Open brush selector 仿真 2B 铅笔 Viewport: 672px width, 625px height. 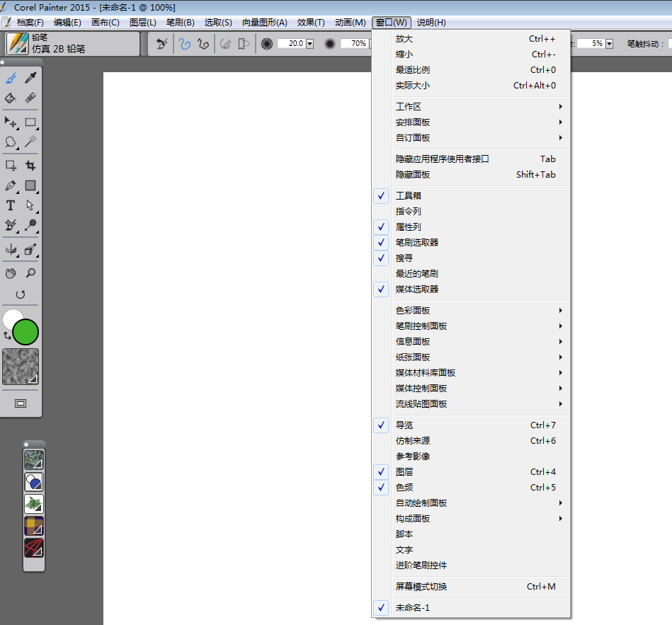[x=72, y=44]
